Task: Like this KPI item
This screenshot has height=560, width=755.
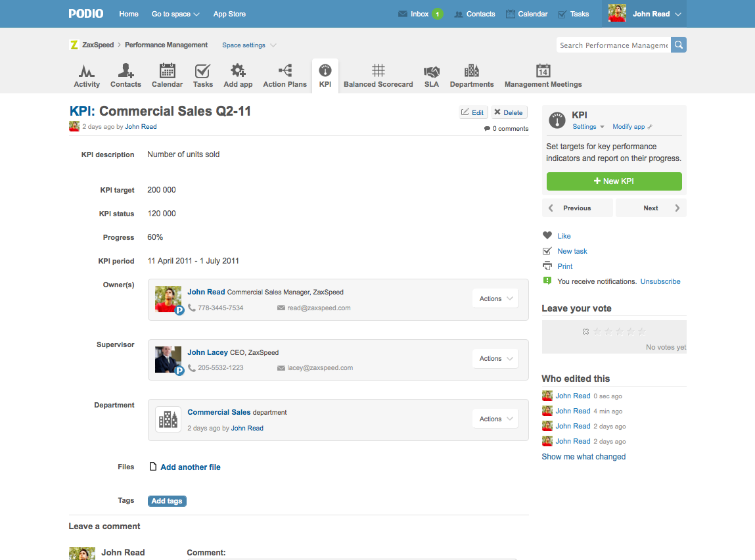Action: [x=564, y=236]
